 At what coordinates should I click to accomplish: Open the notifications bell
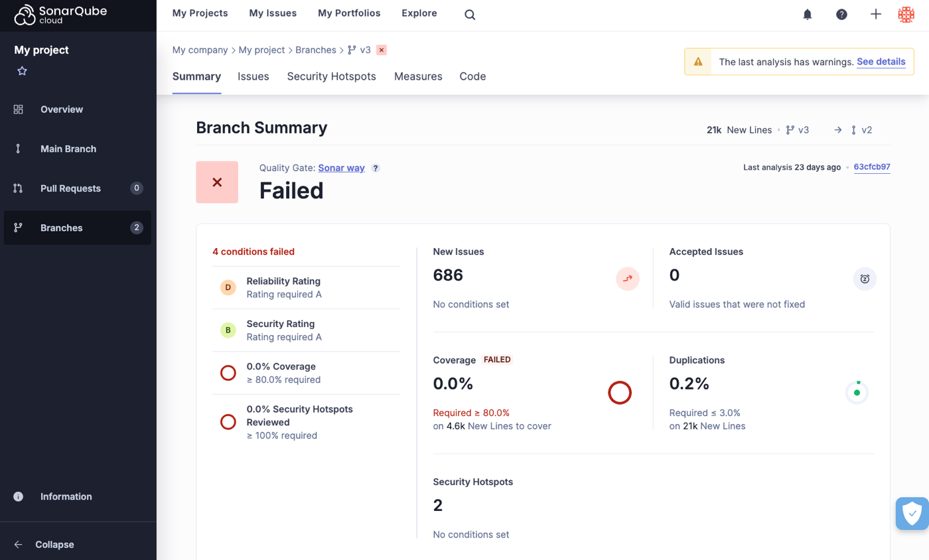pos(808,15)
